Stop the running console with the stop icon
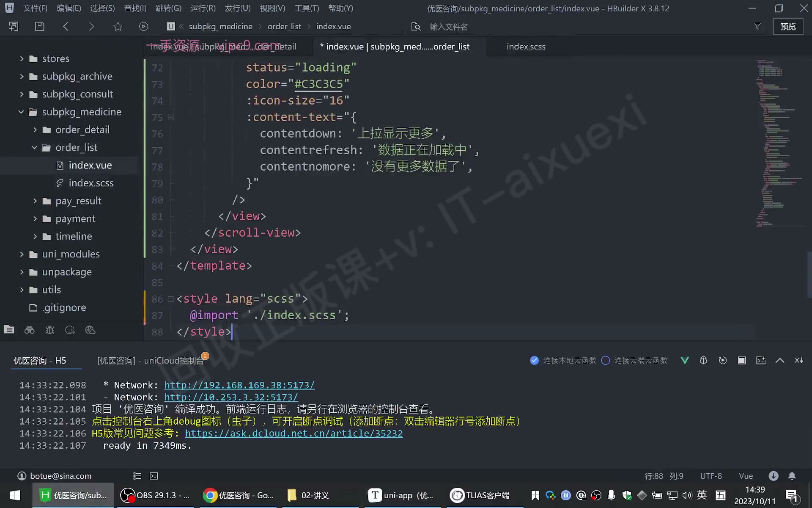Image resolution: width=812 pixels, height=508 pixels. [742, 360]
